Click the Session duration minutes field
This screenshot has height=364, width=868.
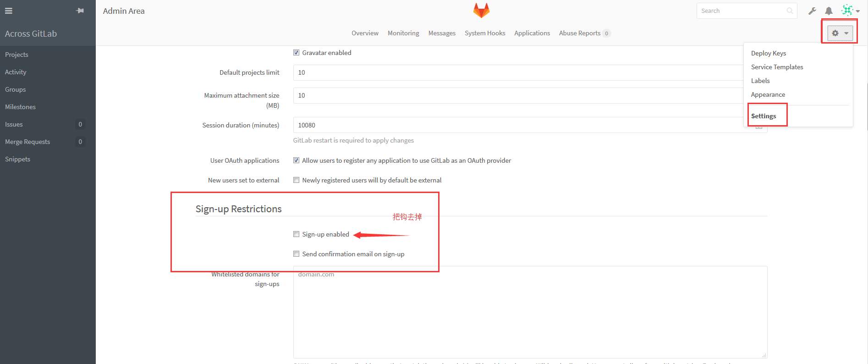click(530, 125)
